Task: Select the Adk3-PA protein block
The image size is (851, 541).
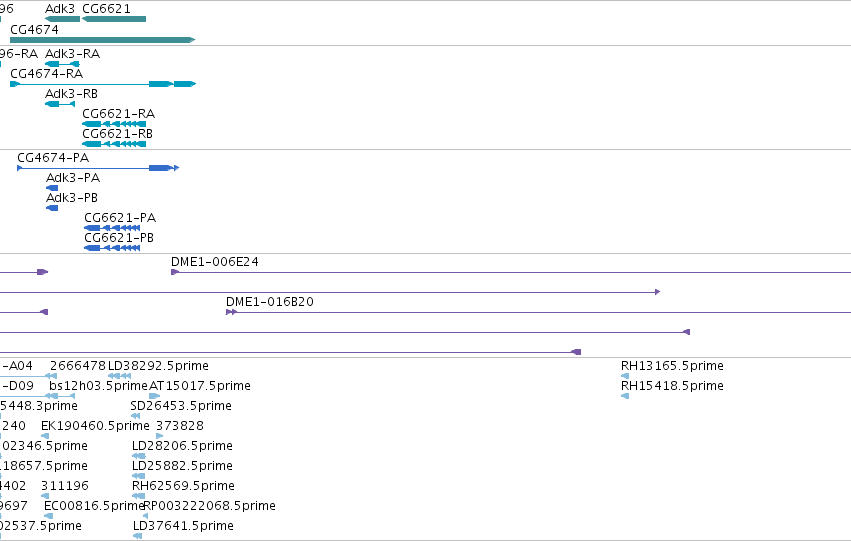Action: (52, 188)
